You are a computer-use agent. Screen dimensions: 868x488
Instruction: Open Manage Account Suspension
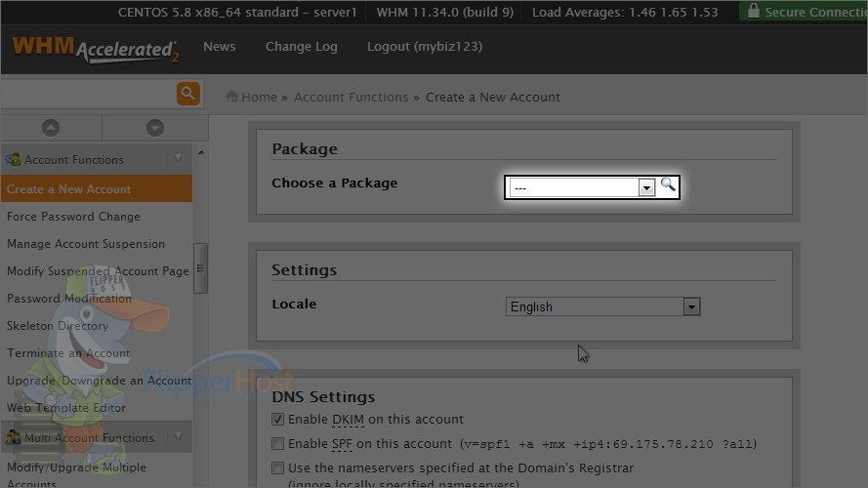86,244
